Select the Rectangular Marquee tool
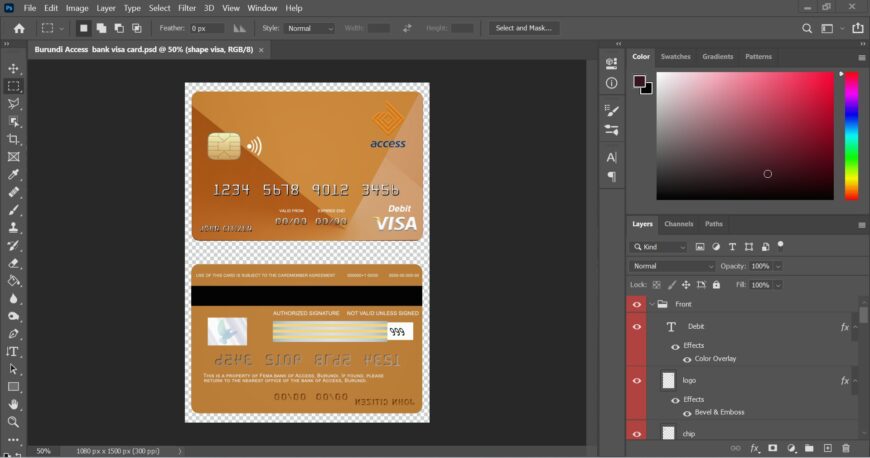 point(13,86)
